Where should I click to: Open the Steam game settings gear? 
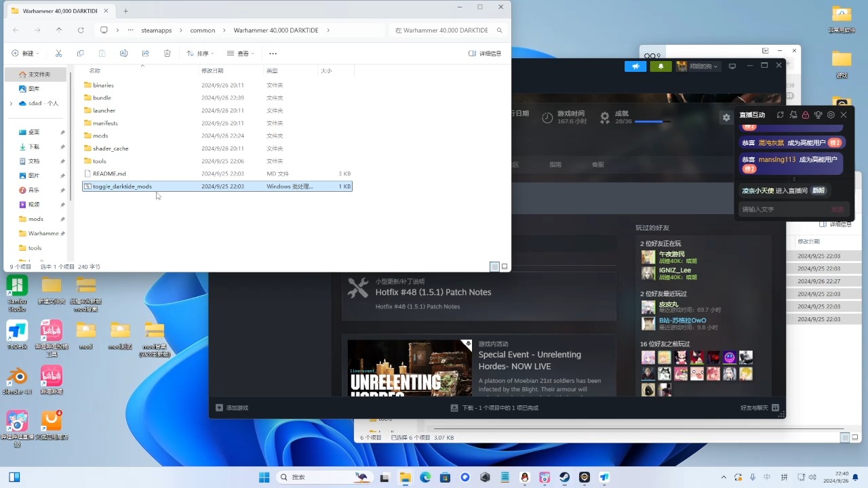tap(726, 117)
